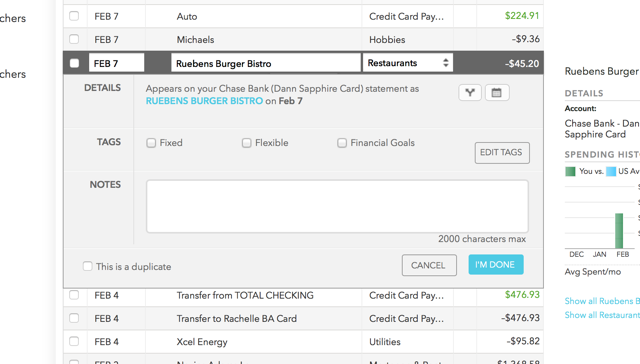Click 'Transfer from TOTAL CHECKING' description
The image size is (640, 364).
245,295
